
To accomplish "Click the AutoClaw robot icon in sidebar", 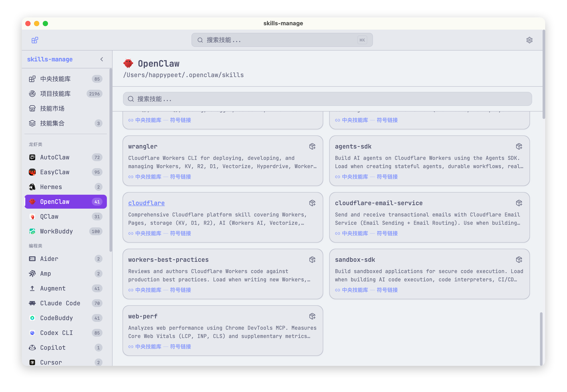I will (32, 157).
